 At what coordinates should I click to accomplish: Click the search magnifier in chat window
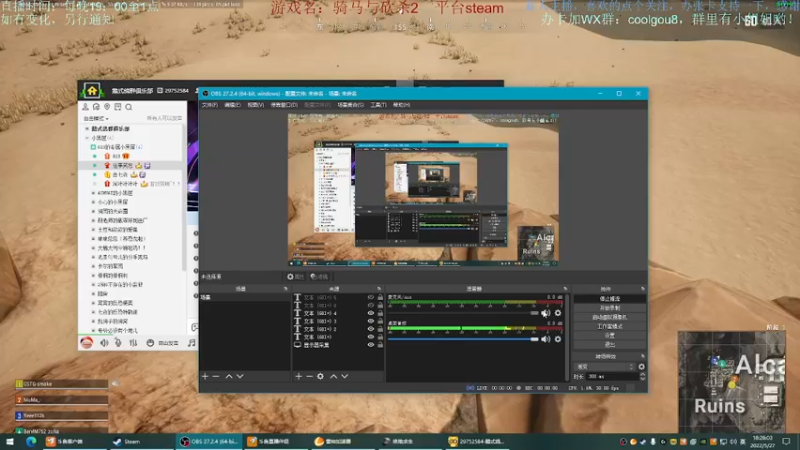(129, 107)
